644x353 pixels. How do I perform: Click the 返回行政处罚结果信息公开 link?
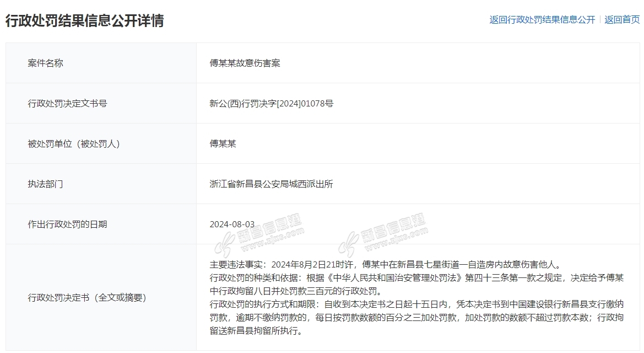(542, 19)
